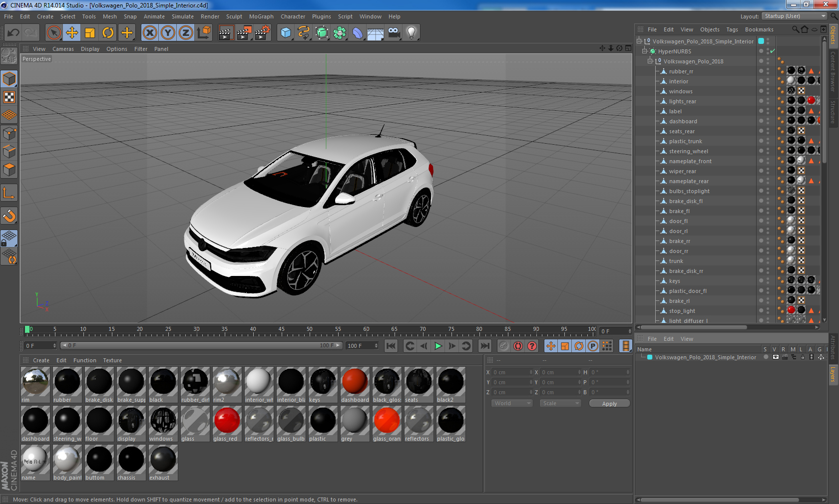This screenshot has width=839, height=504.
Task: Open Layer manager View menu
Action: (x=687, y=339)
